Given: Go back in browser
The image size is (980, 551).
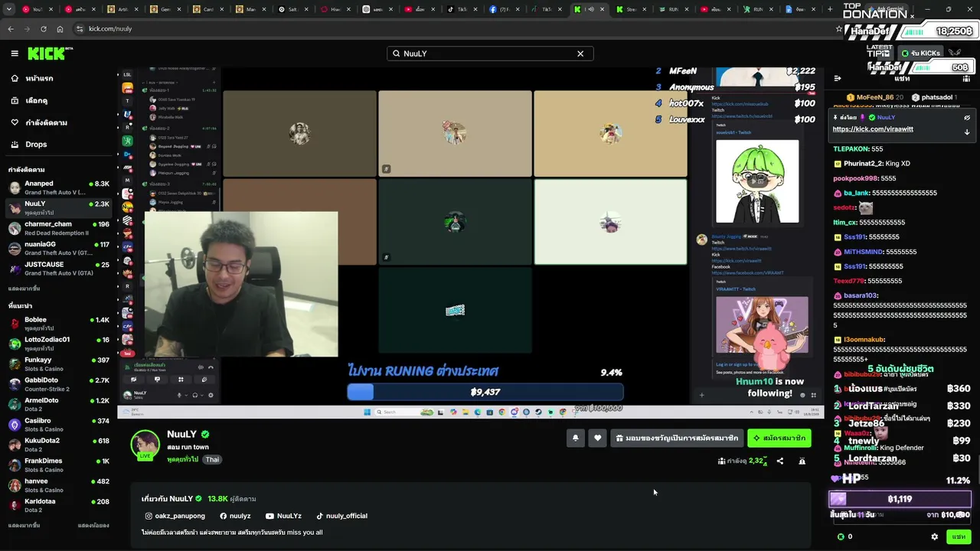Looking at the screenshot, I should click(x=11, y=28).
